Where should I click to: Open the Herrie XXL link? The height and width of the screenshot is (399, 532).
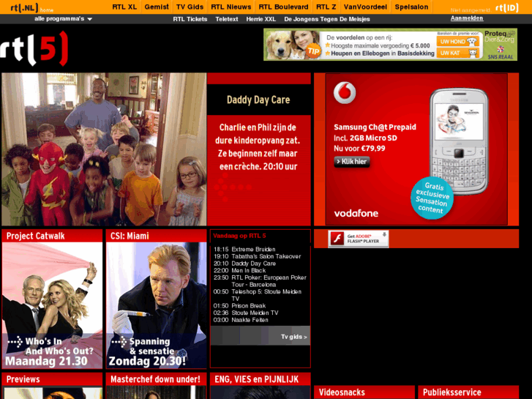[x=261, y=19]
